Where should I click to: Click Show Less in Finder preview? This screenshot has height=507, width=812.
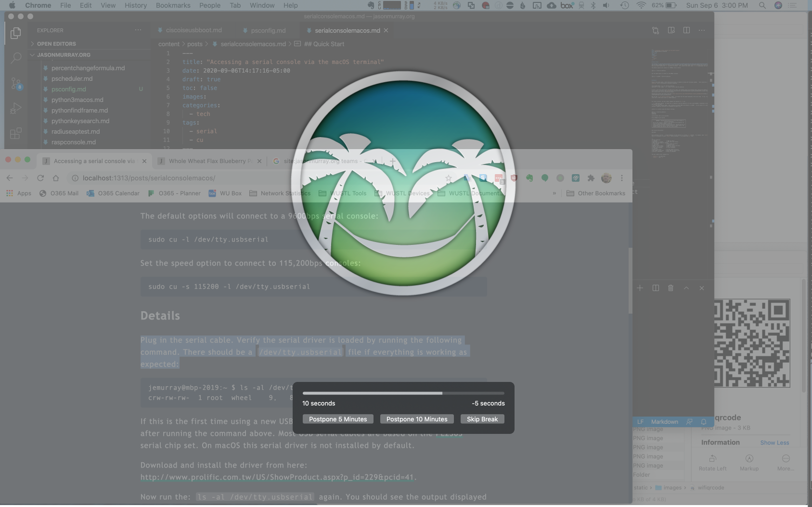point(774,443)
